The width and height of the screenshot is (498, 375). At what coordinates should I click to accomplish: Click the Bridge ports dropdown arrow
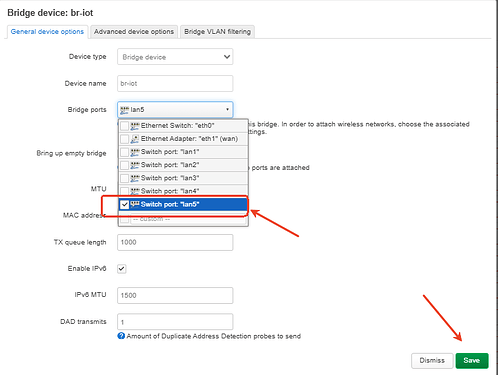(227, 110)
